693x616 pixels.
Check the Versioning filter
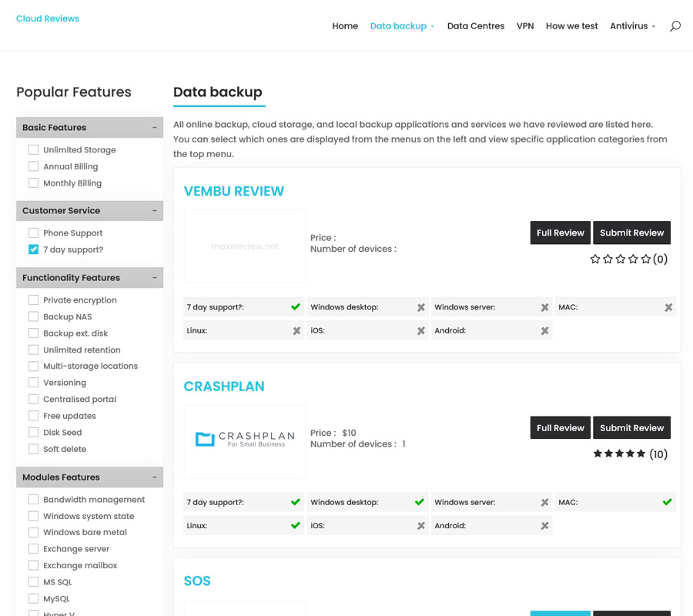33,382
